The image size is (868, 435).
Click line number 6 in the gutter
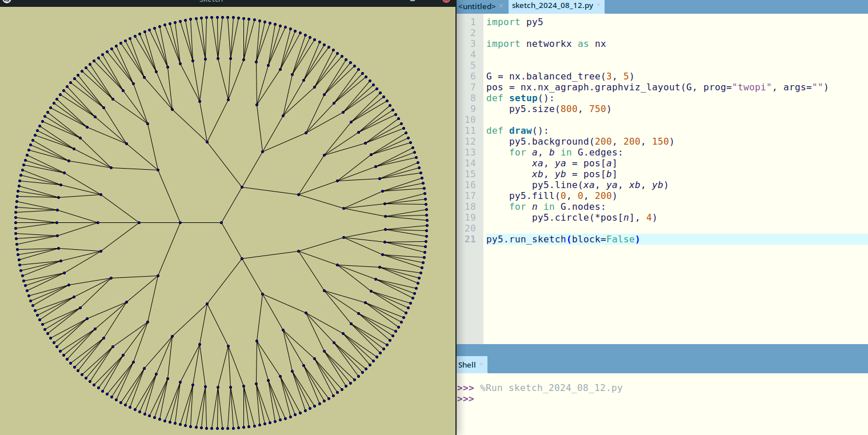pyautogui.click(x=473, y=77)
